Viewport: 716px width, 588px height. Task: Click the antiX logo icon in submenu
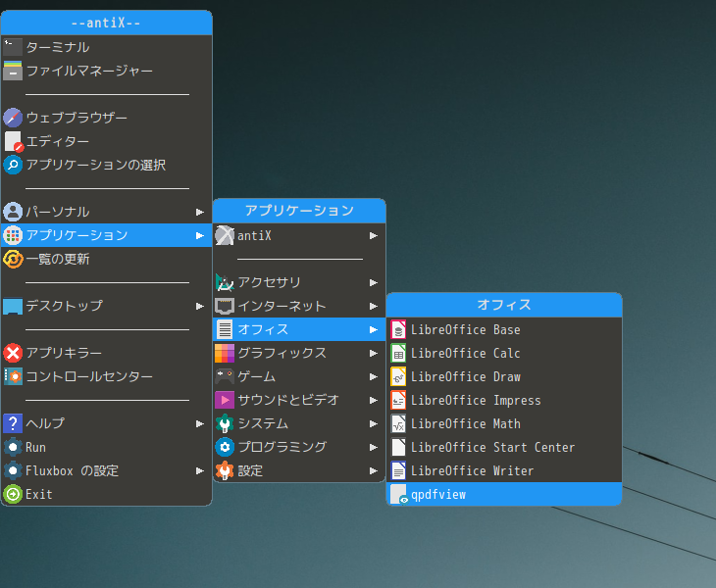pos(225,235)
